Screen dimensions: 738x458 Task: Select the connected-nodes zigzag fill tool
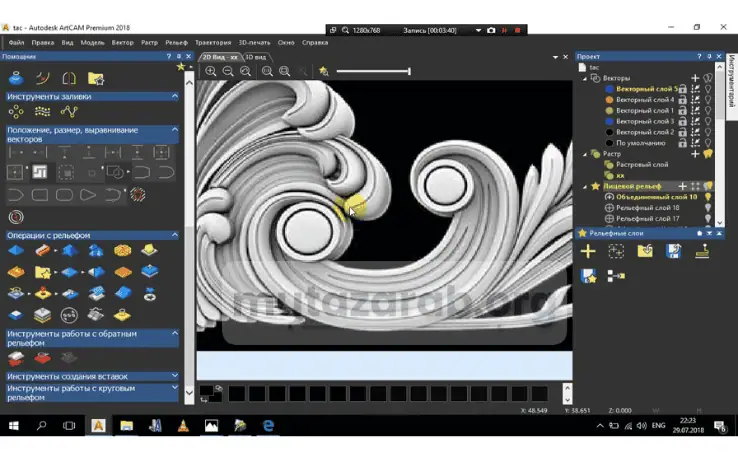pyautogui.click(x=69, y=112)
